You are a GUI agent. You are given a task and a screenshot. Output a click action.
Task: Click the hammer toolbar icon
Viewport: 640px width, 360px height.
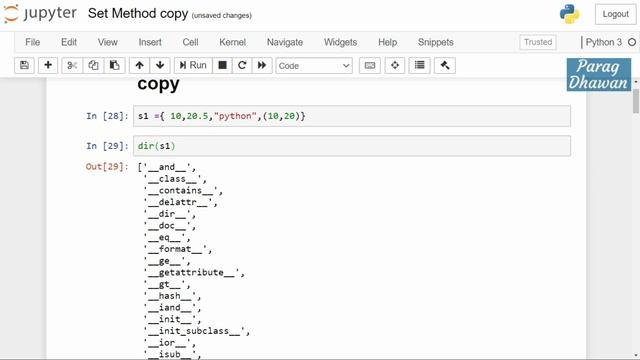click(x=445, y=65)
